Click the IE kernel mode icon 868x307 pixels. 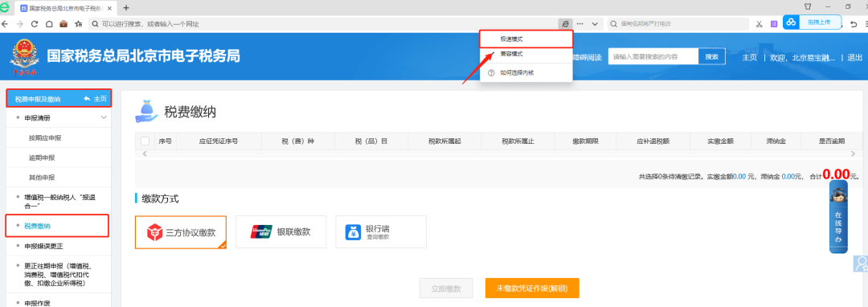565,24
